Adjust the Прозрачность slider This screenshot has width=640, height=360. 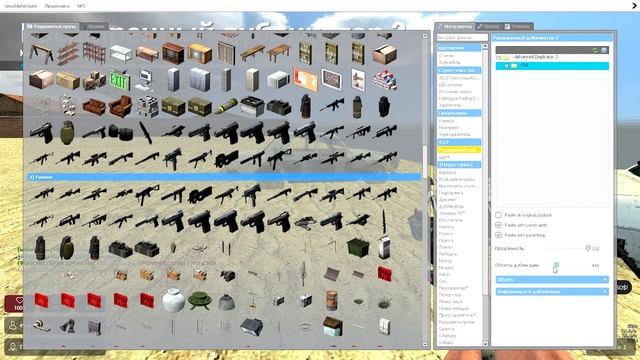pyautogui.click(x=588, y=248)
